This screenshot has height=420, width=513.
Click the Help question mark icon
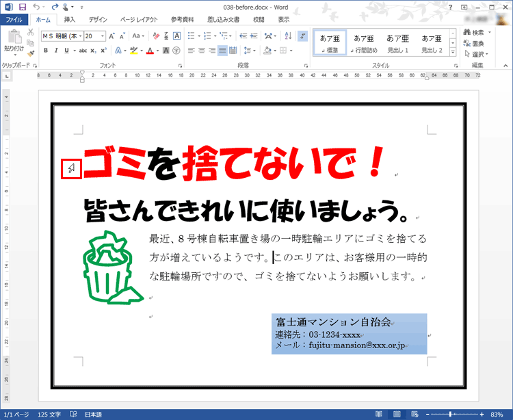451,8
